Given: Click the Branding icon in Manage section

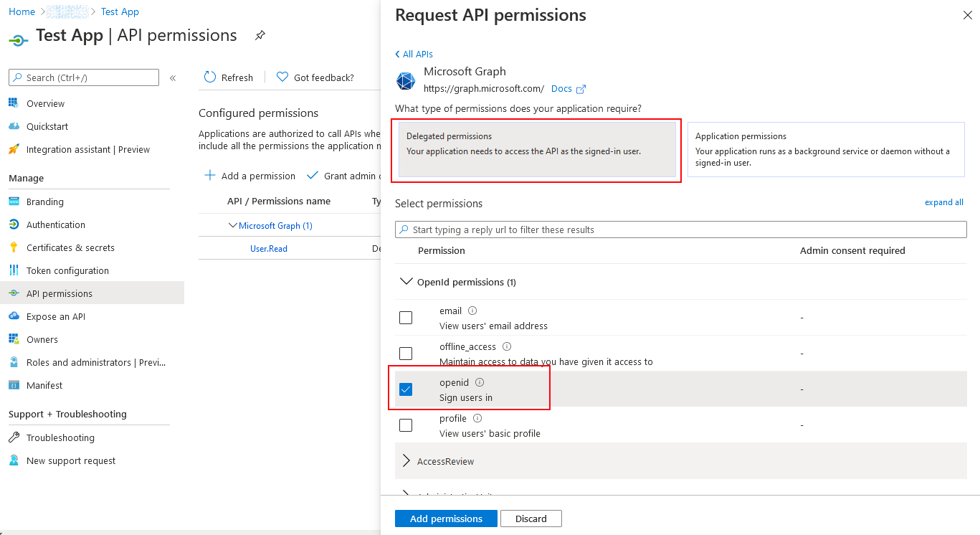Looking at the screenshot, I should point(14,202).
